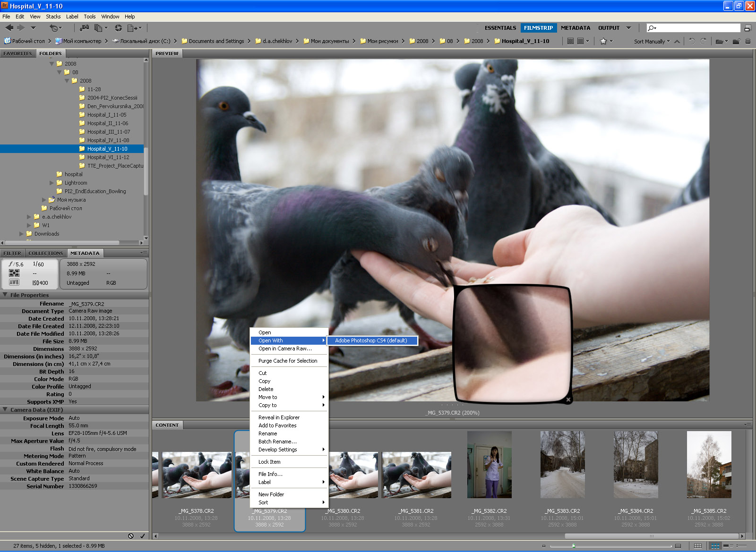Image resolution: width=756 pixels, height=552 pixels.
Task: Click the thumbnail size slider handle
Action: 574,546
